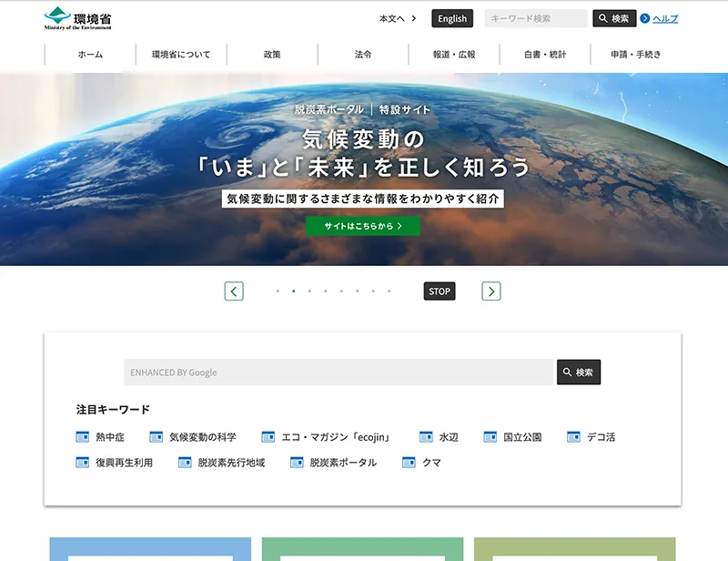This screenshot has height=561, width=728.
Task: Select the eighth carousel dot
Action: coord(389,291)
